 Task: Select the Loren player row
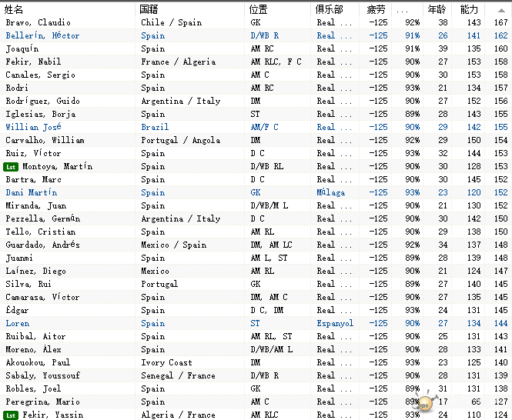[x=256, y=323]
